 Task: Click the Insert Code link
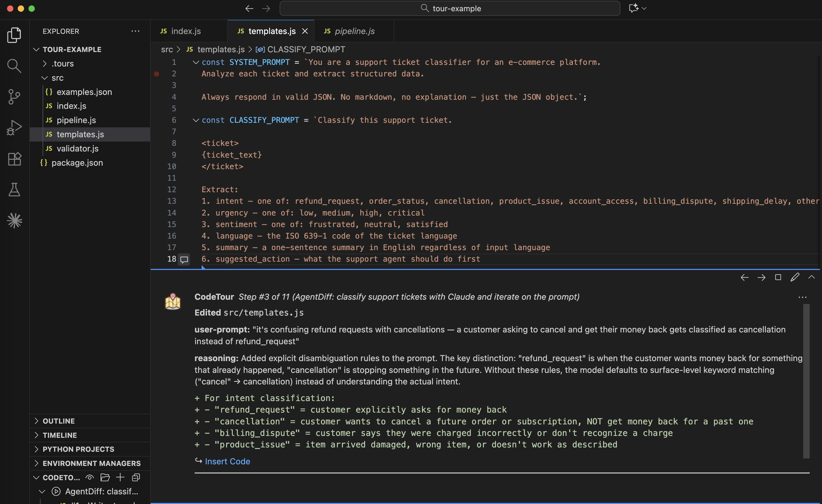click(x=227, y=461)
